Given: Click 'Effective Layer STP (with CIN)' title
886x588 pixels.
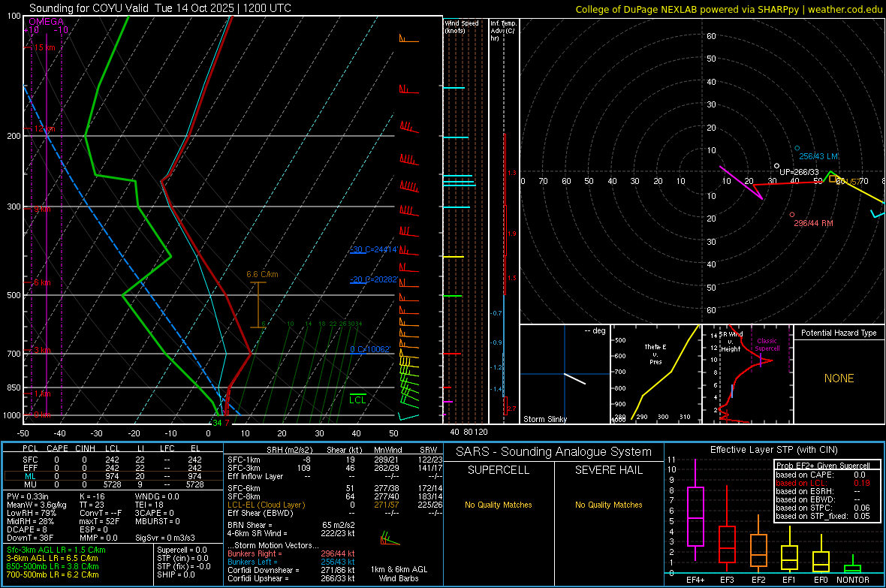Looking at the screenshot, I should pos(773,450).
